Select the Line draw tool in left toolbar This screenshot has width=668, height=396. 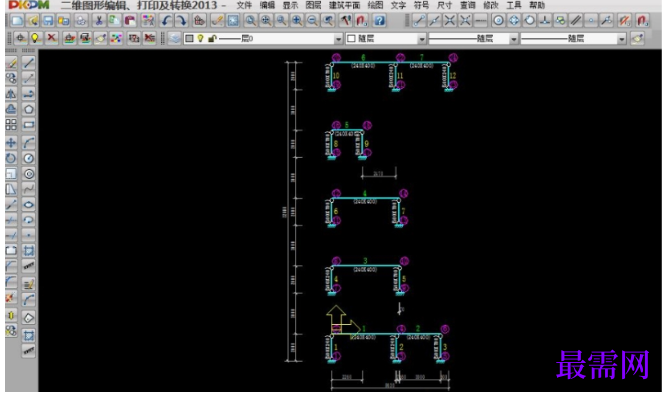tap(29, 63)
